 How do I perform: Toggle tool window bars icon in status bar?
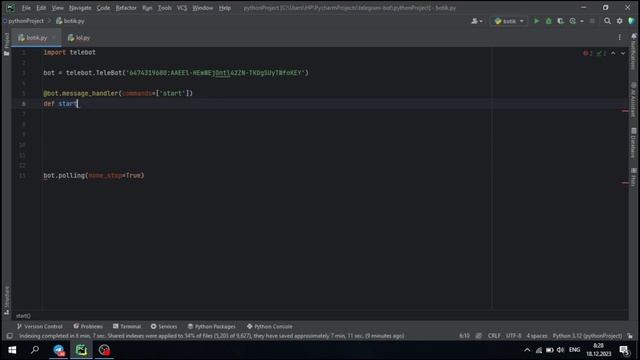pyautogui.click(x=9, y=336)
